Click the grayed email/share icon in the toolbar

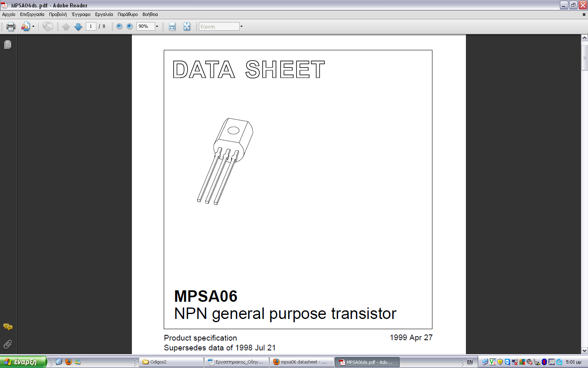tap(47, 27)
